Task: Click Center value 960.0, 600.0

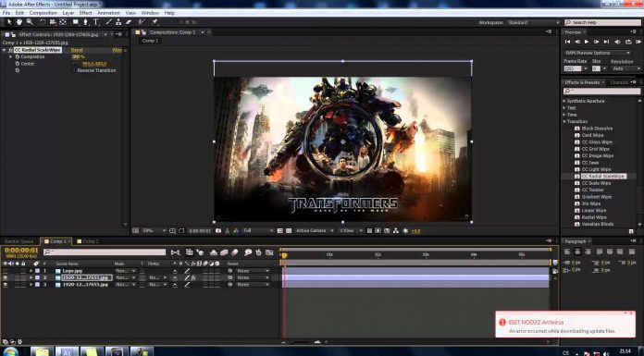Action: click(x=94, y=64)
